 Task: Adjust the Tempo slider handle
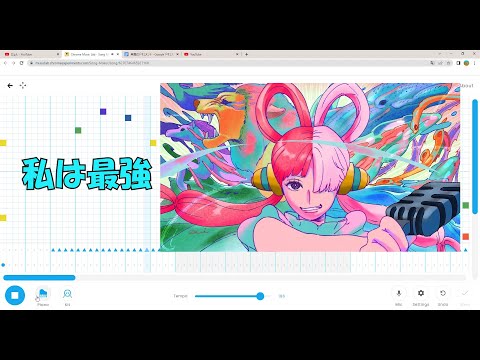tap(260, 296)
